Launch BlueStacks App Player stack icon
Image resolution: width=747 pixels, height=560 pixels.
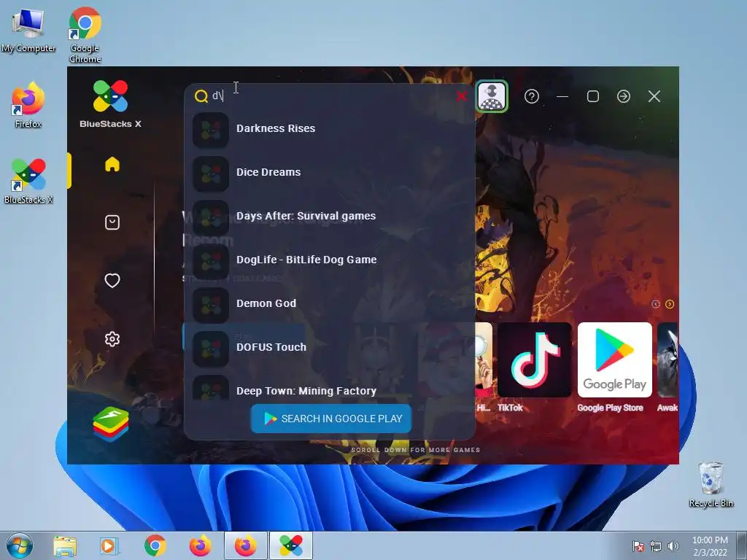pos(111,424)
